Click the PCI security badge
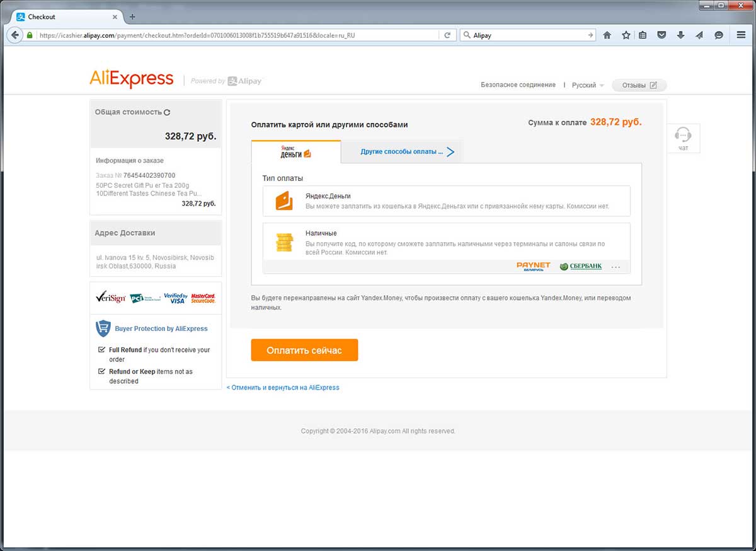 (144, 298)
